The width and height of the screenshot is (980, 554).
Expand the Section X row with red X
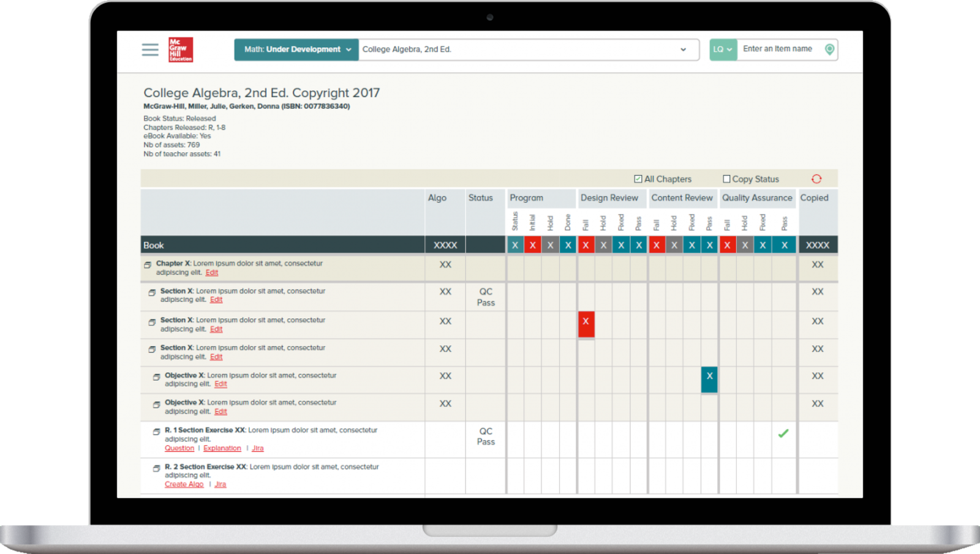[152, 322]
